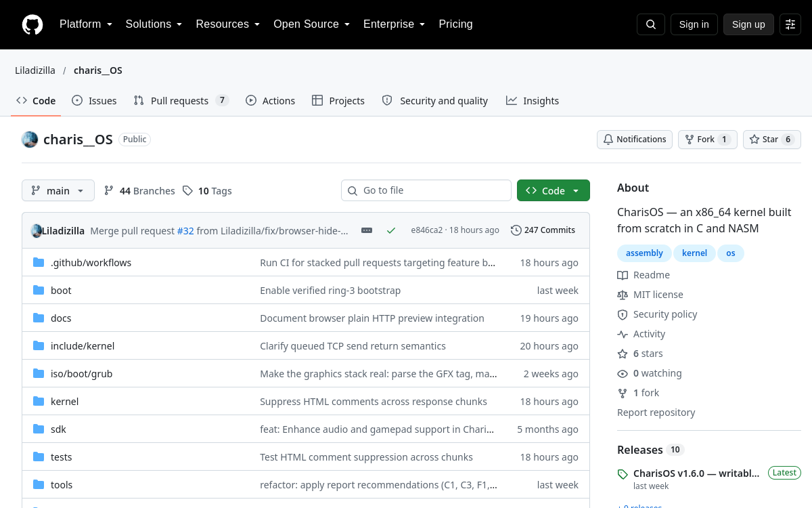Open the 10 Tags link
The image size is (812, 508).
point(207,191)
